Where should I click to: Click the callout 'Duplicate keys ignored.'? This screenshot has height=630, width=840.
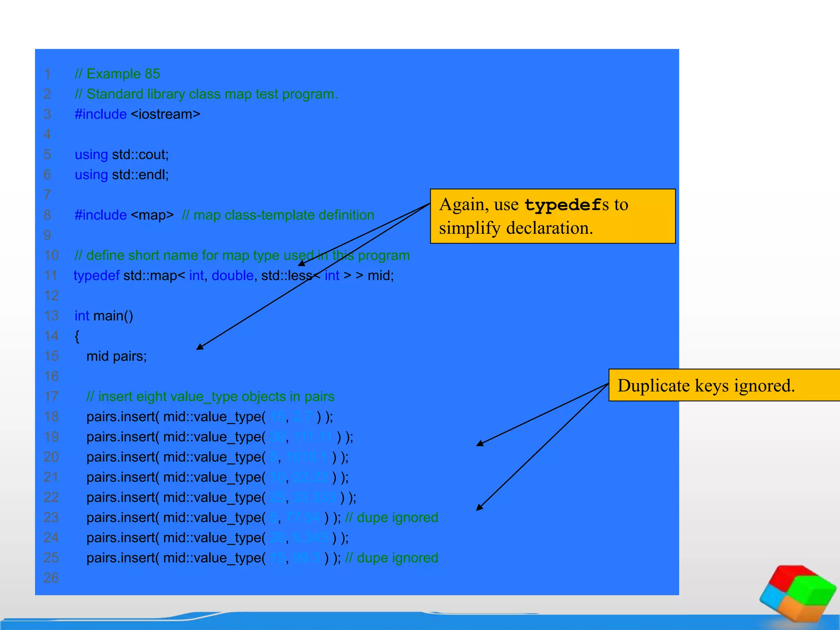click(x=724, y=385)
